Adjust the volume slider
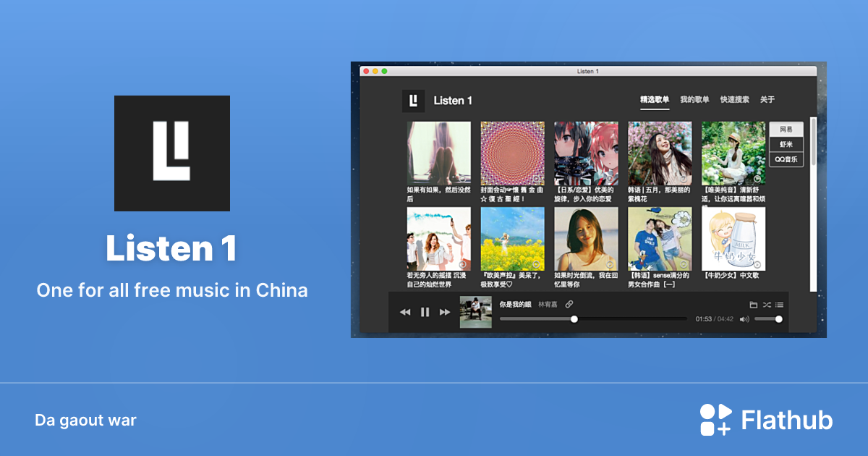 [768, 318]
